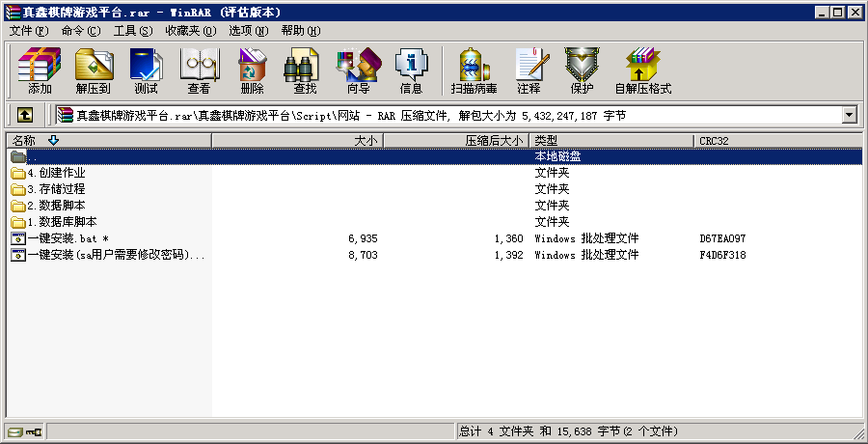
Task: Open the 文件 (File) menu
Action: [x=27, y=31]
